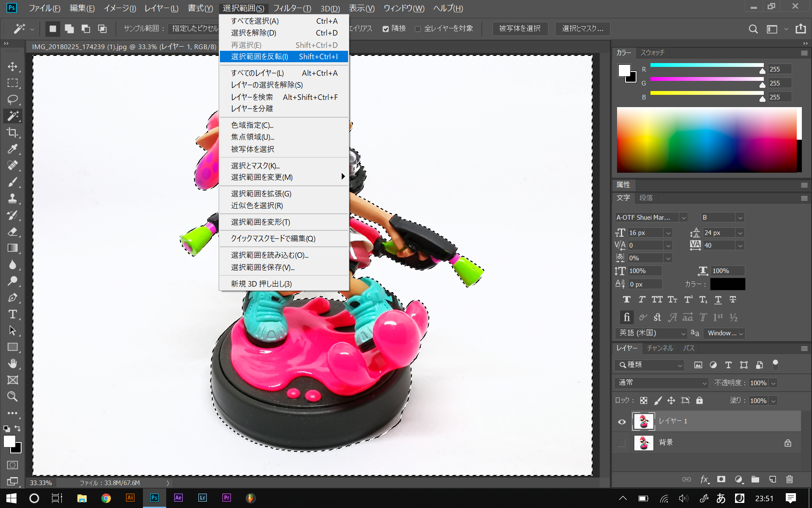Select the Spot Healing Brush tool
Screen dimensions: 812x508
(x=13, y=166)
